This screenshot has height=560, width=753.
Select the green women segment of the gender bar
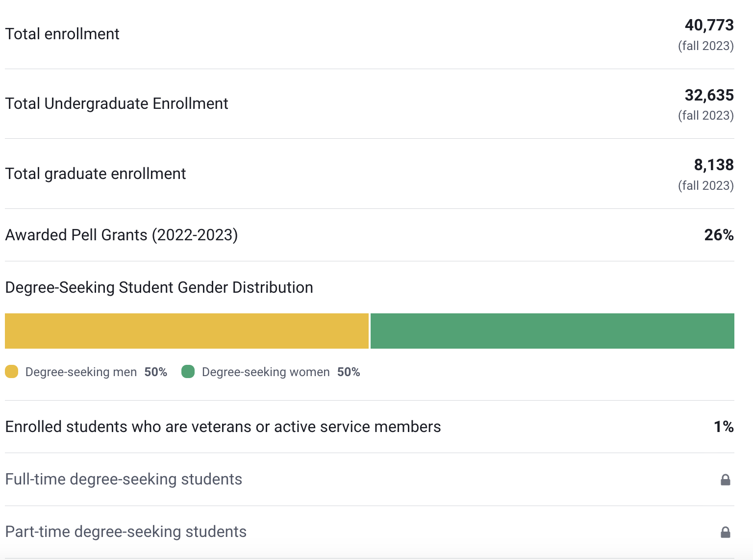(x=552, y=331)
